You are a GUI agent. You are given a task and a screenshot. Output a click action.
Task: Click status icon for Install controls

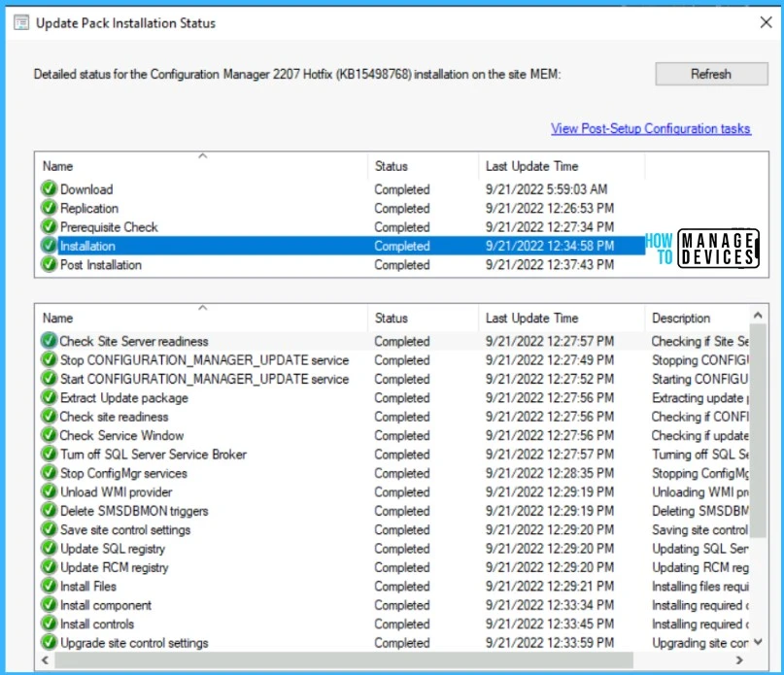click(x=49, y=624)
